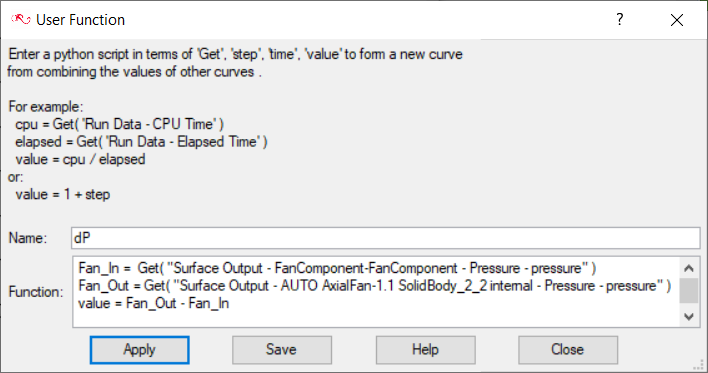Click the Function box scrollbar thumb
Screen dimensions: 708x373
point(689,290)
